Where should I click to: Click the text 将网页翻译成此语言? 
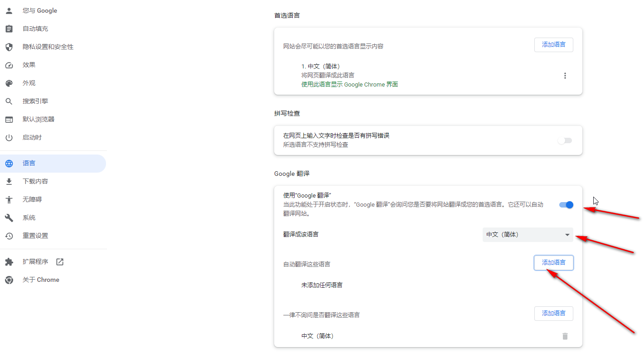pos(328,75)
